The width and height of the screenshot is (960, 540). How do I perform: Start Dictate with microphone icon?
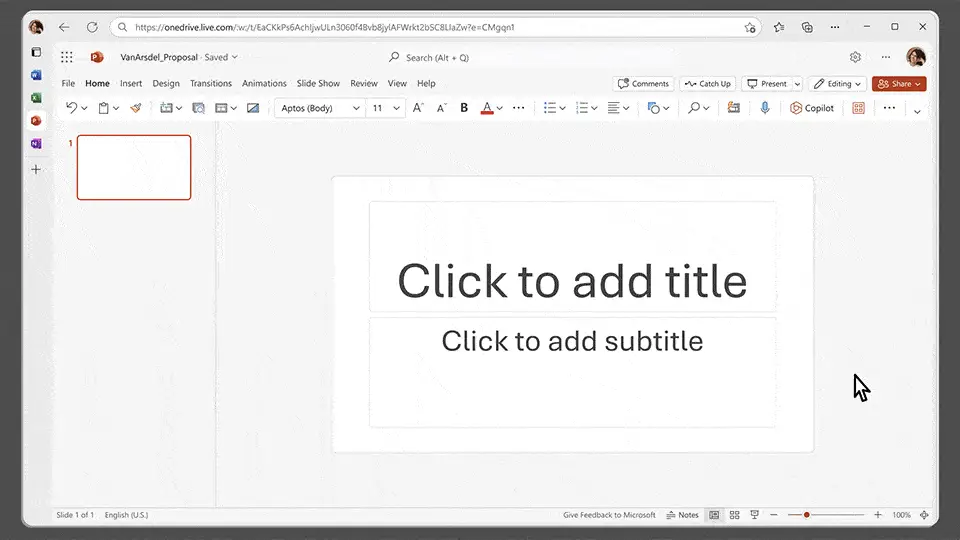pos(765,108)
